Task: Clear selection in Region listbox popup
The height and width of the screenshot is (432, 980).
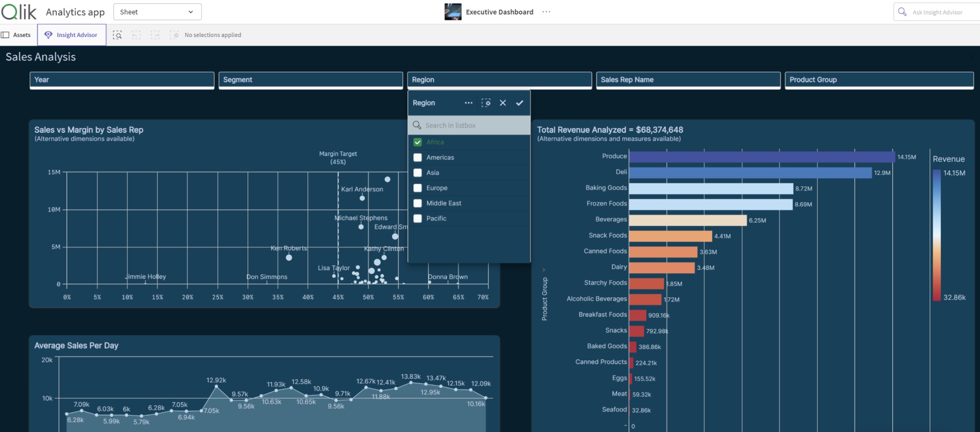Action: coord(486,103)
